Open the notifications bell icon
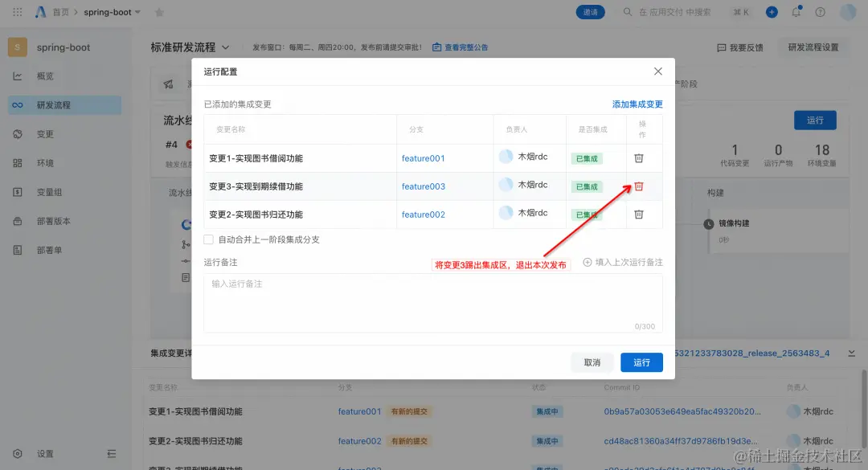 pyautogui.click(x=796, y=13)
